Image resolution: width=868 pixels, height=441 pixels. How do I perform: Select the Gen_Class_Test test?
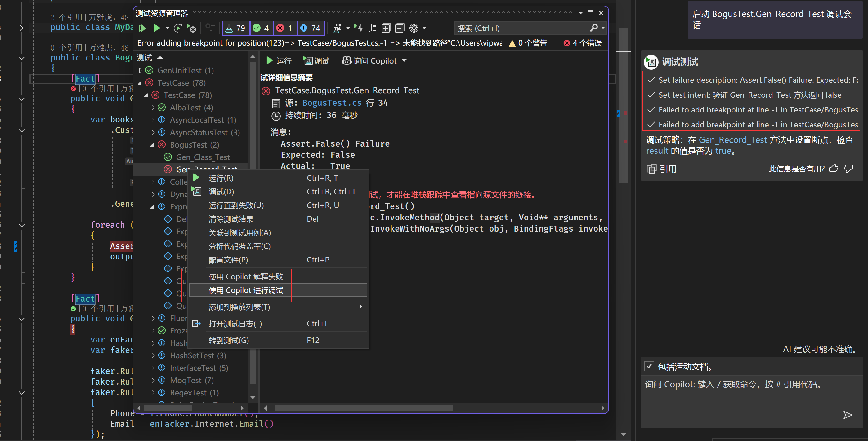click(203, 157)
